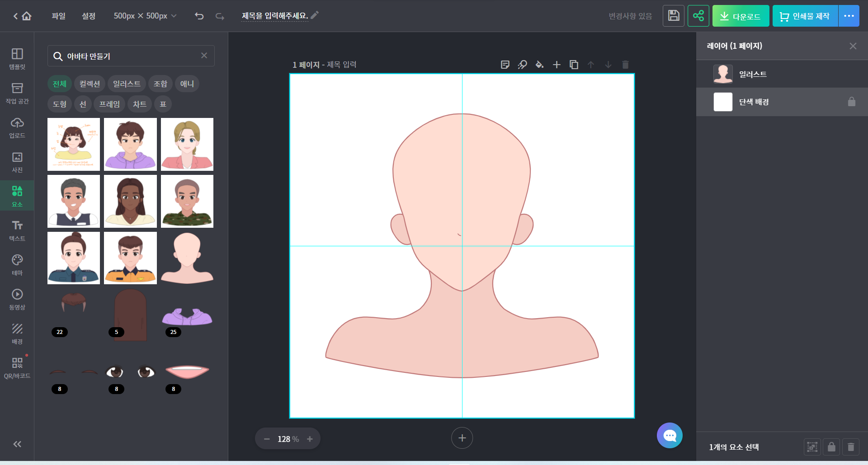868x465 pixels.
Task: Click the 다운로드 button
Action: click(x=741, y=16)
